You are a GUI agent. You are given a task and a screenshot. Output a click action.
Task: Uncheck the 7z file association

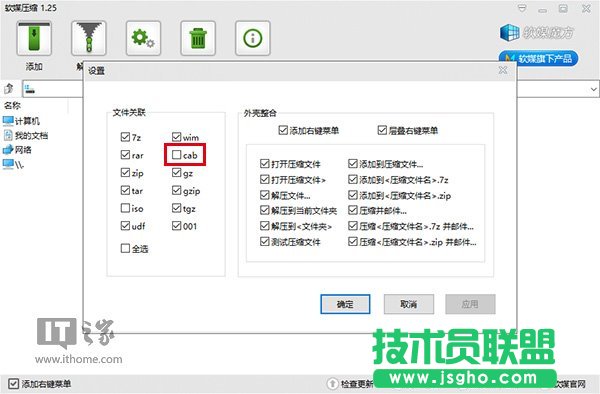[125, 137]
